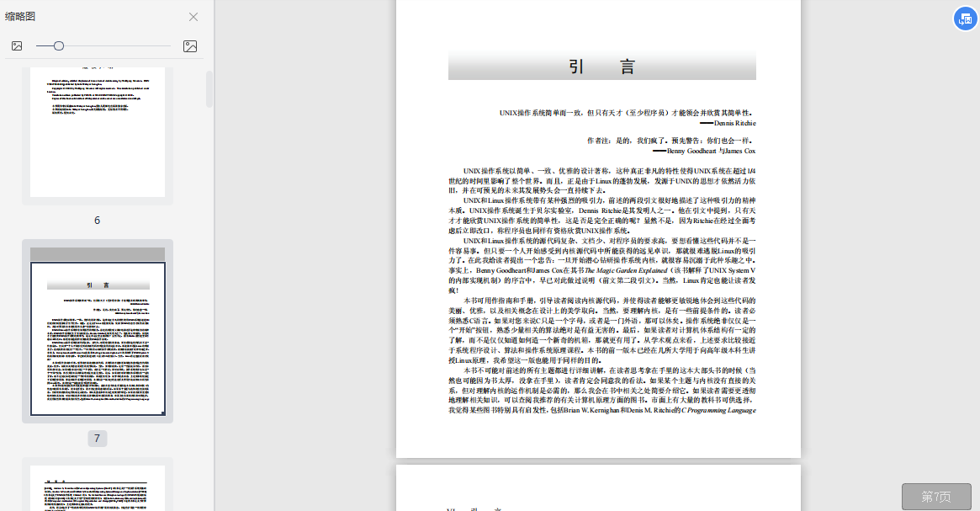Click the page number label 6
The height and width of the screenshot is (511, 980).
(x=97, y=221)
